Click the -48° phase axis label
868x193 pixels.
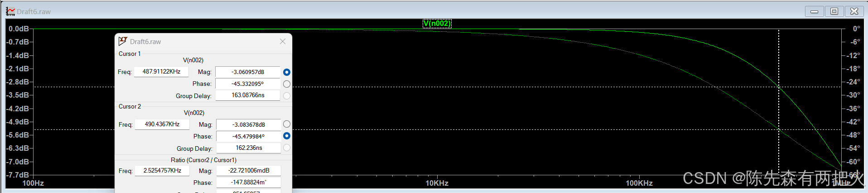[854, 135]
